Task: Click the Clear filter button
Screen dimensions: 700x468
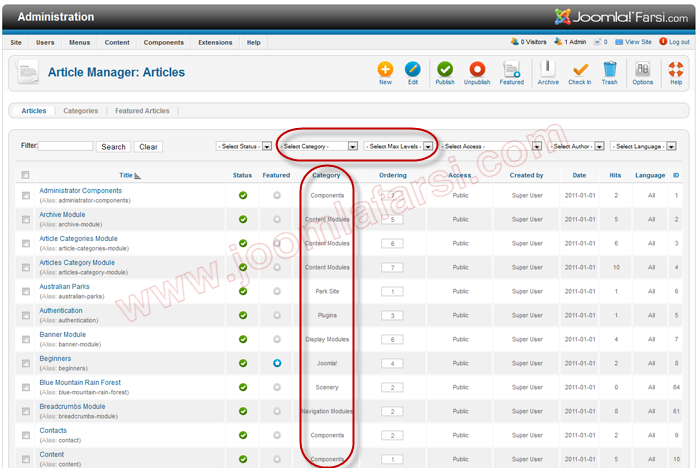Action: (148, 146)
